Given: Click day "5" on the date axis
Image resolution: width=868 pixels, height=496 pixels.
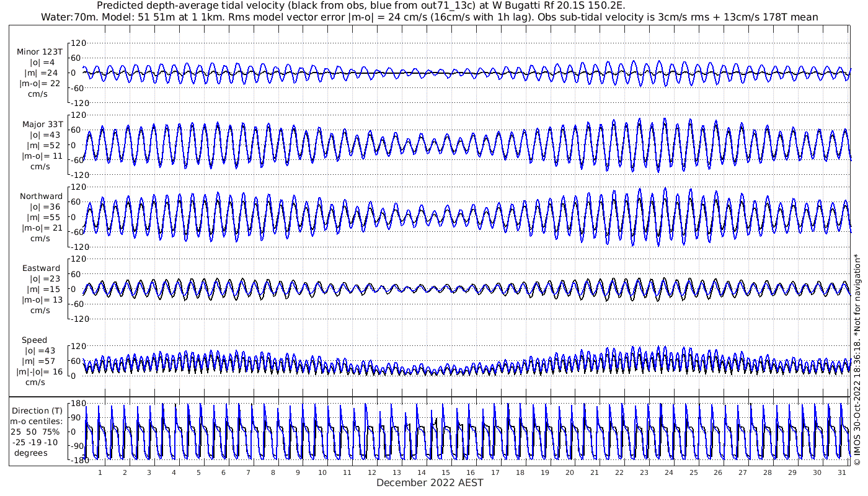Looking at the screenshot, I should [x=198, y=472].
